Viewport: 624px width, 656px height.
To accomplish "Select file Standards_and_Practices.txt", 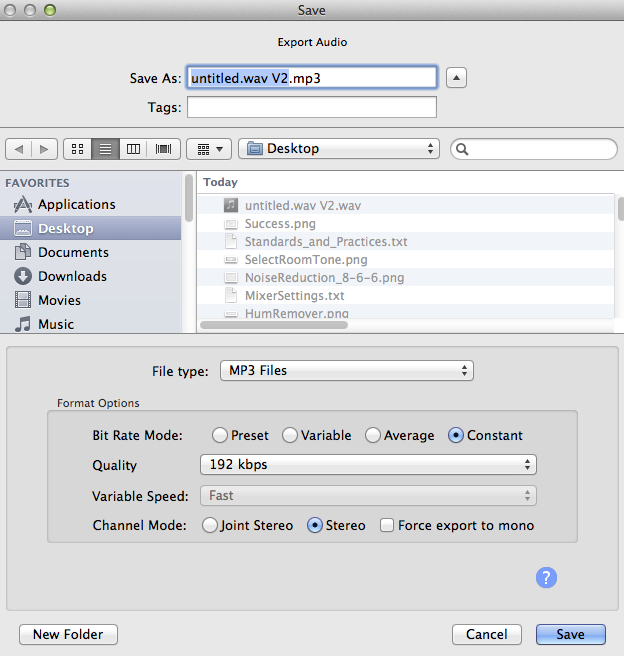I will tap(405, 241).
